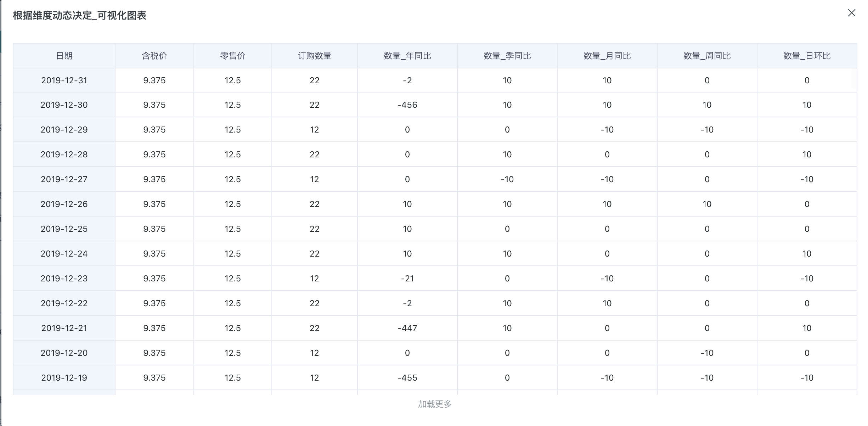
Task: Click the 数量_季同比 column header
Action: click(507, 56)
